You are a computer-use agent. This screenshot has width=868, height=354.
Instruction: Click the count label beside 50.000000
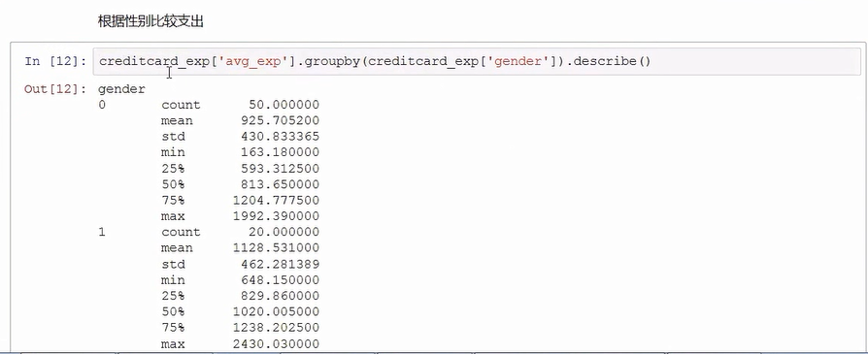click(x=181, y=105)
